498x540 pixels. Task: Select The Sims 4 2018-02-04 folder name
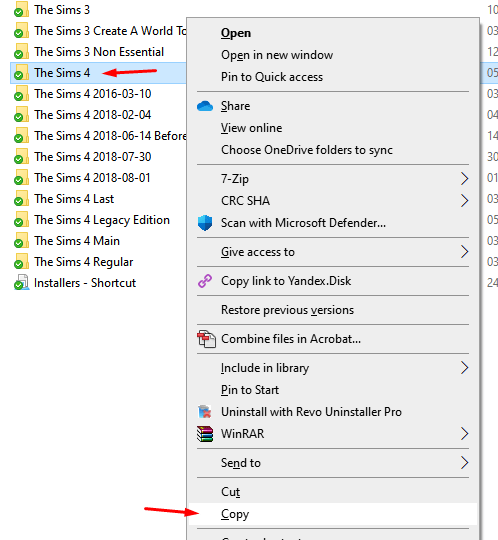pyautogui.click(x=93, y=115)
